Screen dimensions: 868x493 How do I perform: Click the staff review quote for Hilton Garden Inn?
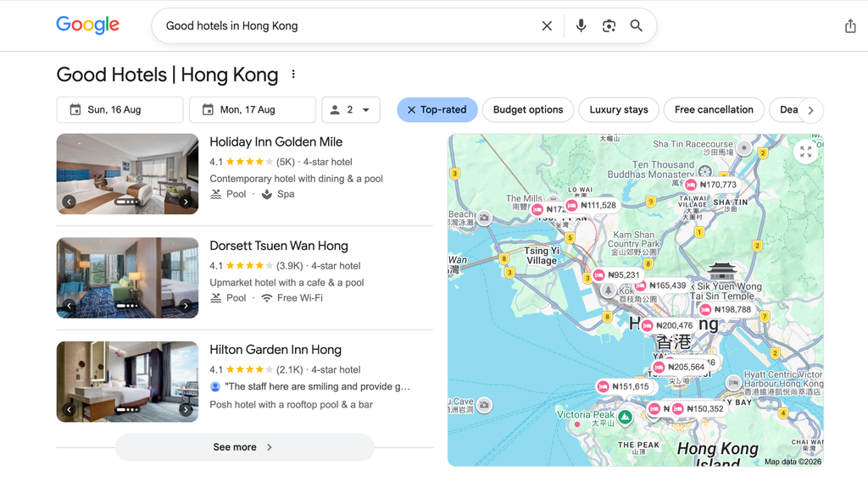317,387
